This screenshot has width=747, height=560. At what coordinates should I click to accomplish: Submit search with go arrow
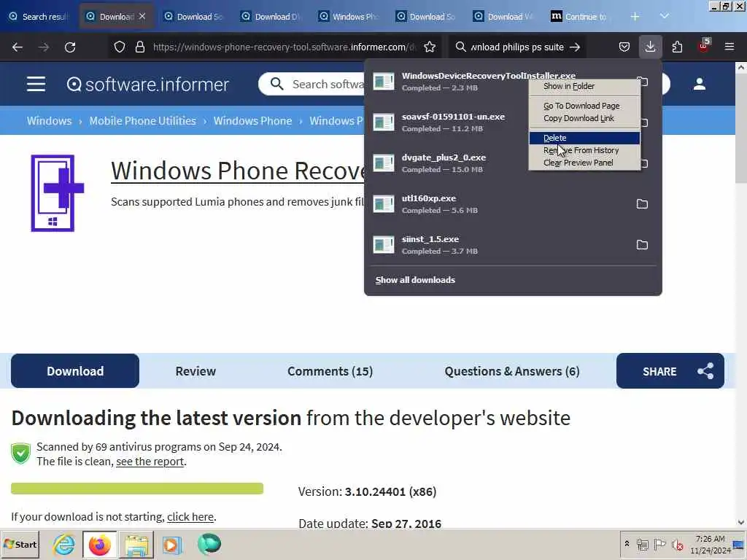coord(575,47)
